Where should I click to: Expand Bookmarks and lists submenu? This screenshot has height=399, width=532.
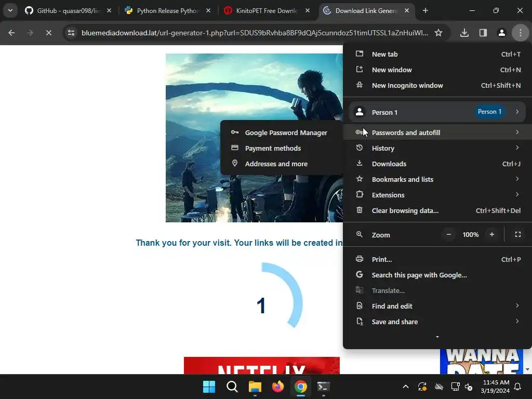(437, 179)
